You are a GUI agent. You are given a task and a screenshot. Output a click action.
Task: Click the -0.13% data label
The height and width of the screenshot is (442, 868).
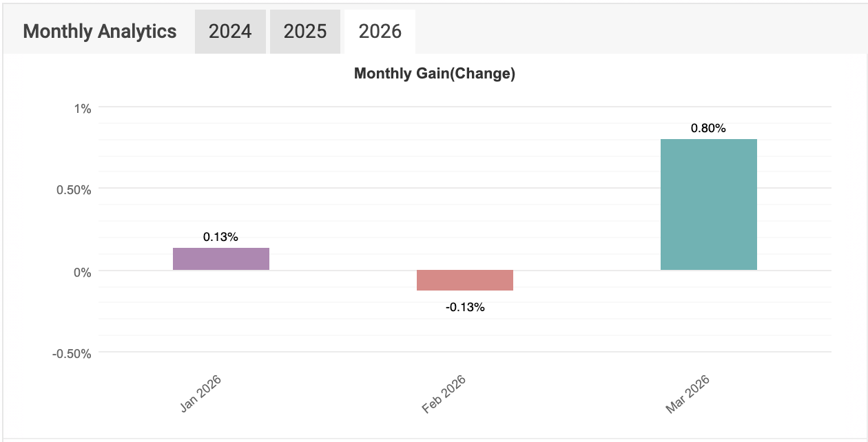coord(465,307)
